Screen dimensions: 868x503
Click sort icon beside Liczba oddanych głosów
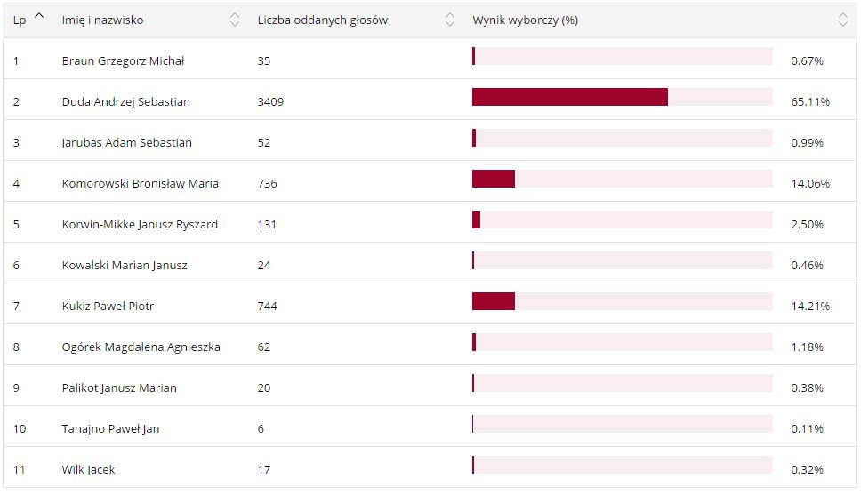click(x=450, y=20)
